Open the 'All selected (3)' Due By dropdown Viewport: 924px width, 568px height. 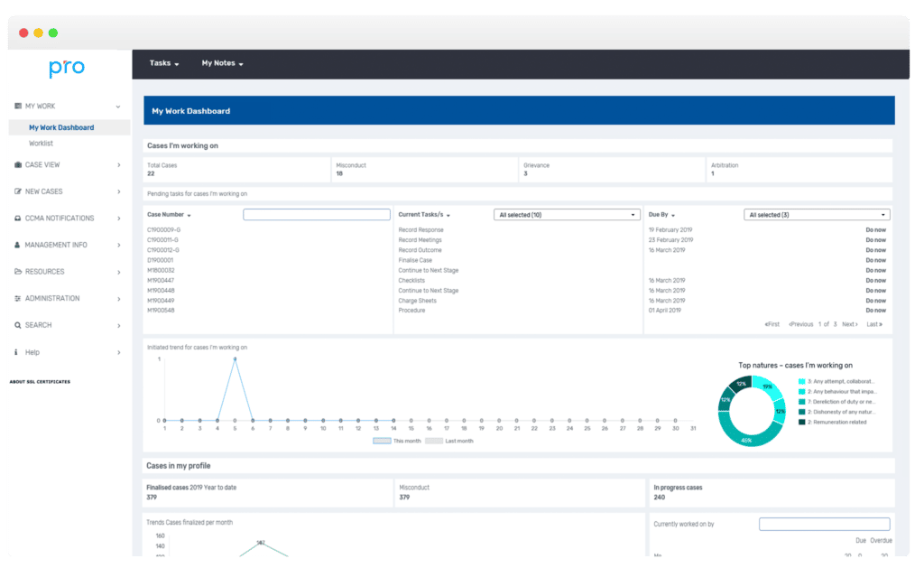click(x=817, y=214)
